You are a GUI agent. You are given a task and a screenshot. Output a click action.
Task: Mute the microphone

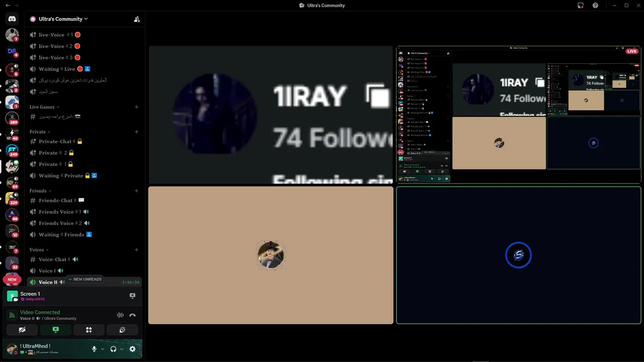pyautogui.click(x=94, y=349)
